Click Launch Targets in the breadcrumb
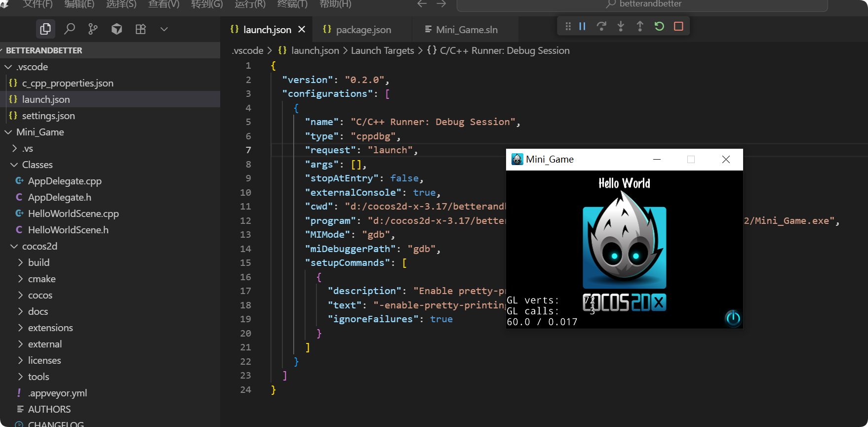 pos(383,50)
